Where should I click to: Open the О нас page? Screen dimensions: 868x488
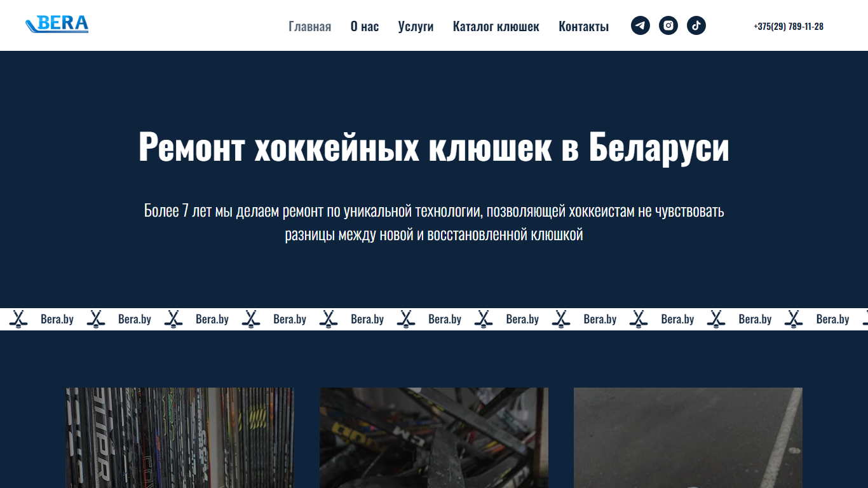tap(365, 26)
